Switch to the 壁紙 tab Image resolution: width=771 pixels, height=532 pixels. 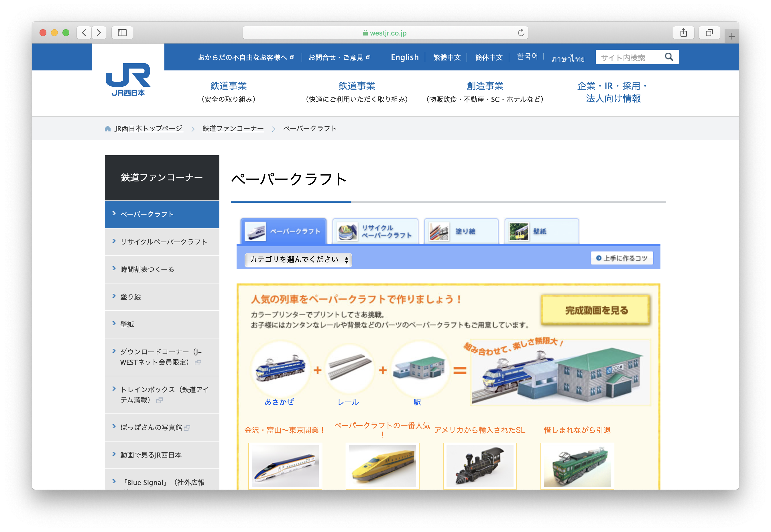[541, 231]
